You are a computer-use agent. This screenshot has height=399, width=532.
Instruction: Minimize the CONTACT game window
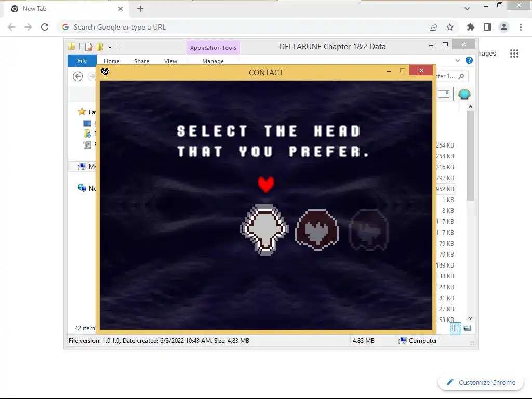(x=389, y=71)
